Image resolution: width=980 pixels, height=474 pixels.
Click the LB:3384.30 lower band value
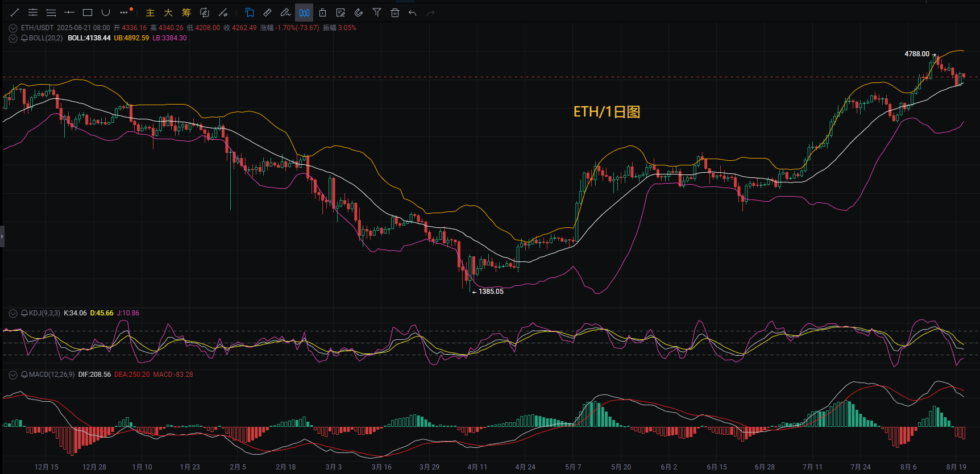pos(169,38)
